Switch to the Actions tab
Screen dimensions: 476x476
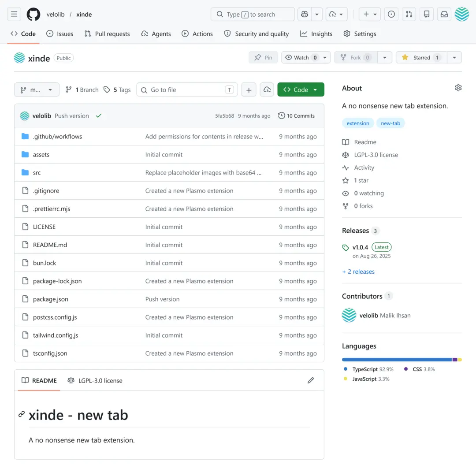coord(197,33)
